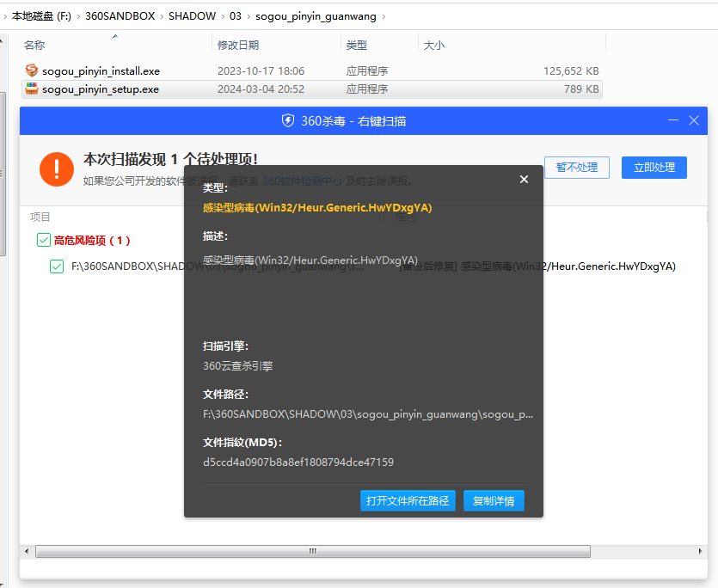Click the 立即处理 button
718x588 pixels.
tap(654, 168)
